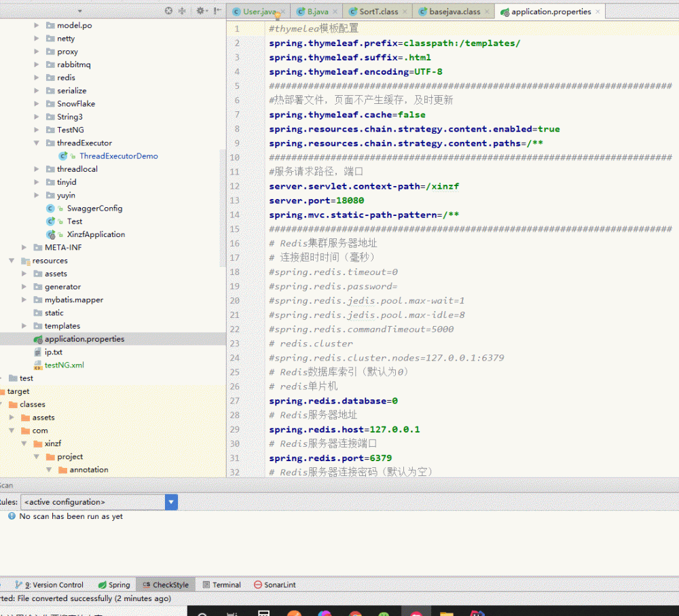Click the collapse-all icon in project panel
The image size is (679, 616).
tap(182, 11)
